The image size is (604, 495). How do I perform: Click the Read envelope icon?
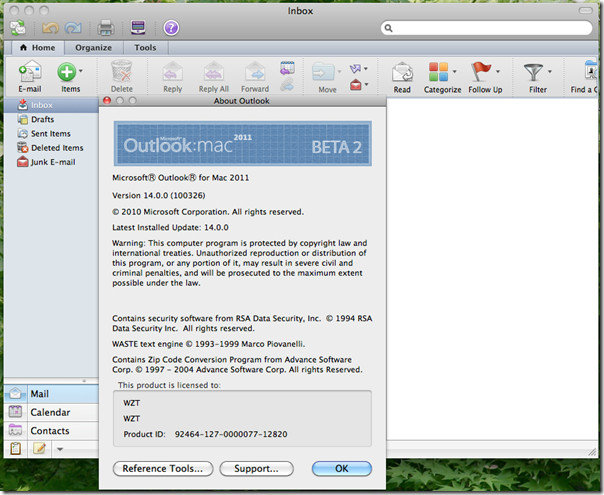click(402, 72)
